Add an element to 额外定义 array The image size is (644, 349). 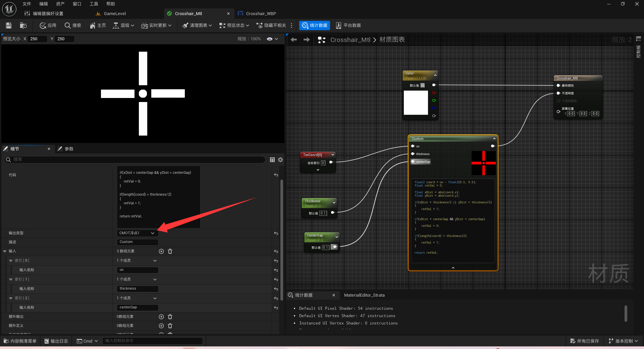coord(161,326)
